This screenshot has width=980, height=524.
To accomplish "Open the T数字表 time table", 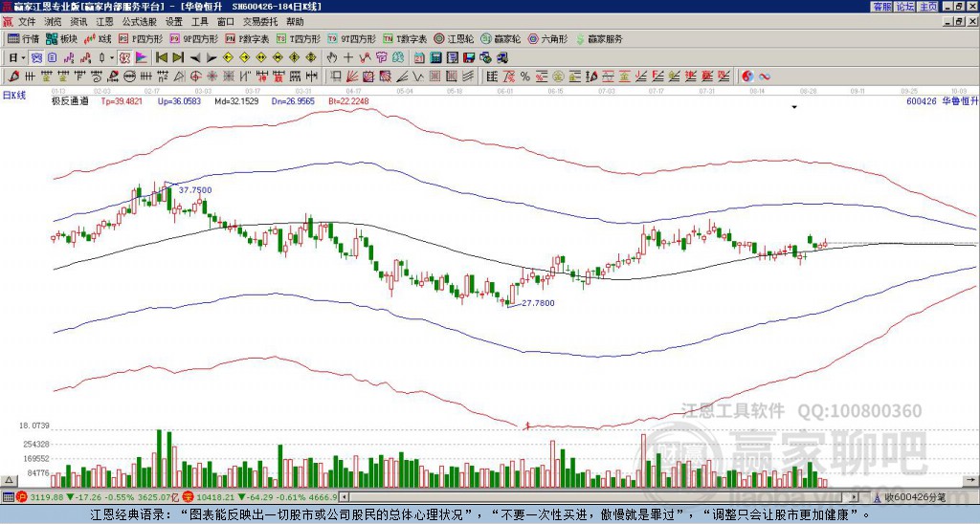I will (405, 38).
